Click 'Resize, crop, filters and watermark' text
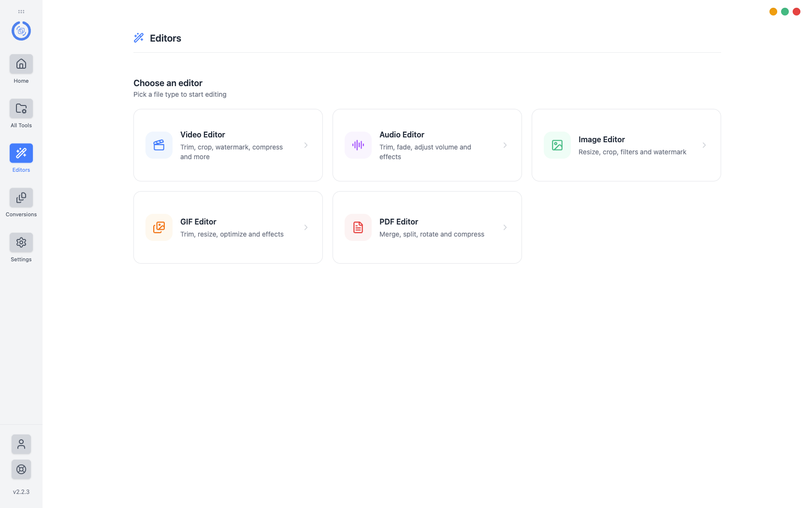Viewport: 812px width, 508px height. point(632,152)
